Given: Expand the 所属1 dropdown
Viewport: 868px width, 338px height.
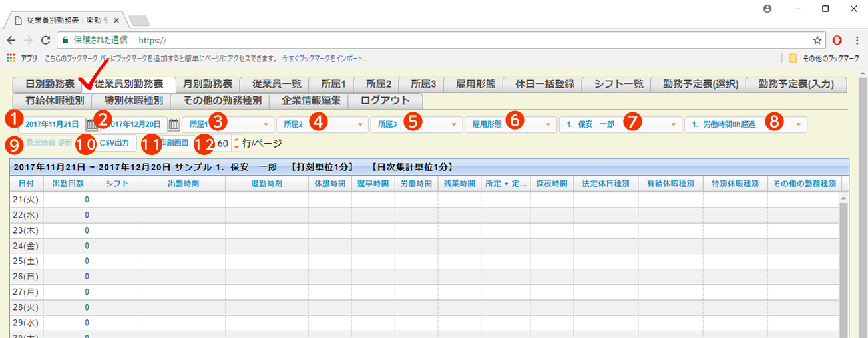Looking at the screenshot, I should (x=266, y=124).
